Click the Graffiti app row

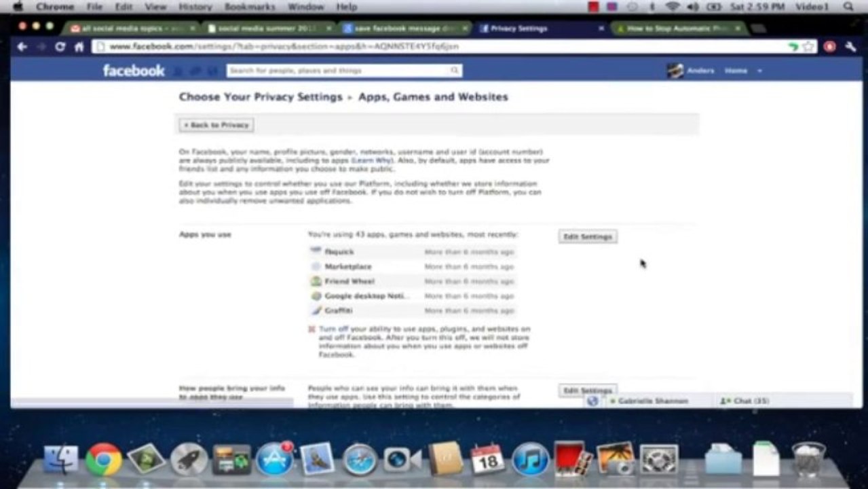click(x=413, y=310)
